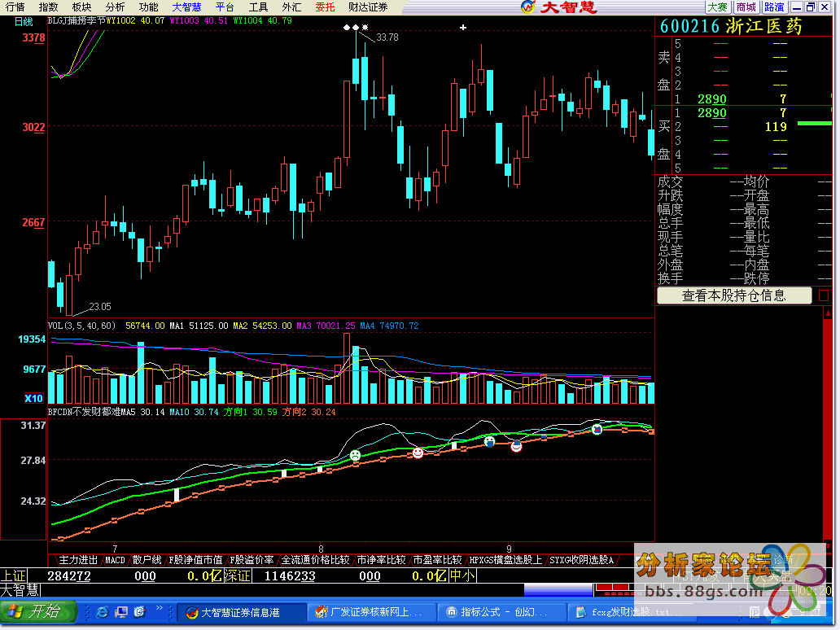Click the 日线 period label

[x=24, y=21]
